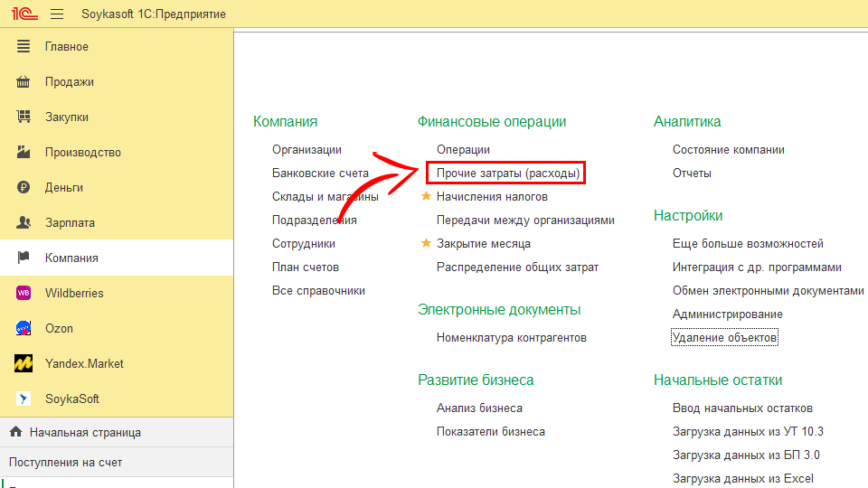
Task: Toggle favorite star for Закрытие месяца
Action: click(426, 243)
